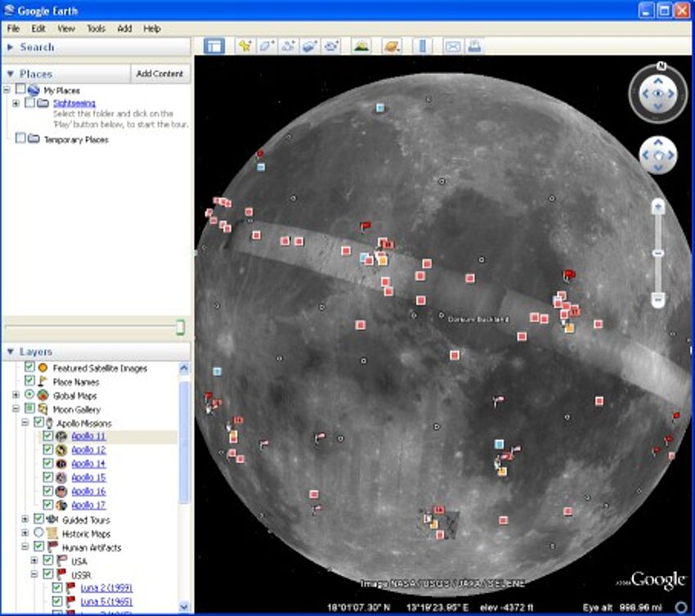Image resolution: width=695 pixels, height=616 pixels.
Task: Collapse the Moon Gallery node
Action: [16, 409]
